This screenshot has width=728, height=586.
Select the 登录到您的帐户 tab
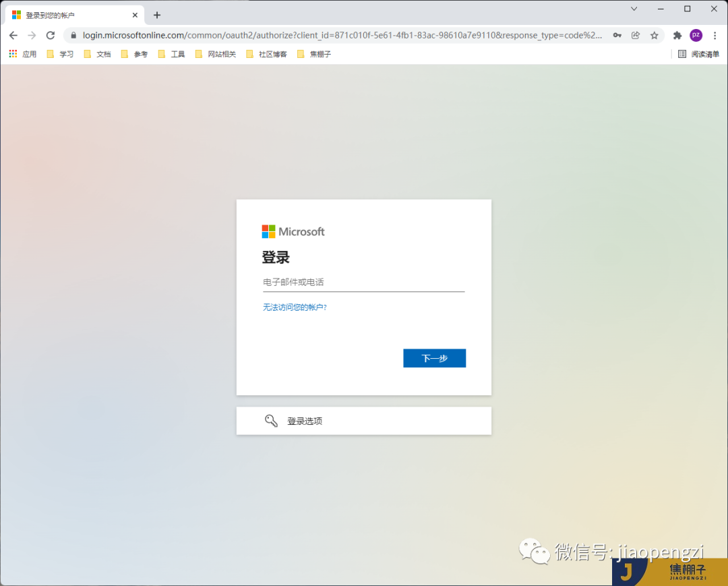[74, 16]
